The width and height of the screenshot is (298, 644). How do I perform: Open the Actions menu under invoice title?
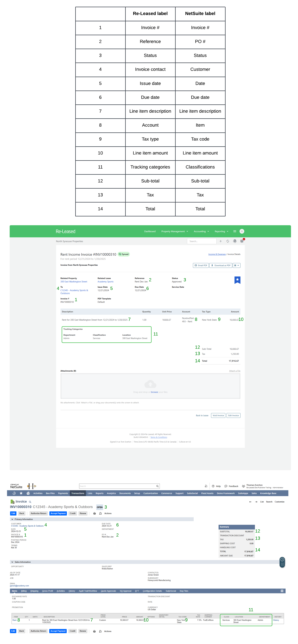[x=108, y=514]
